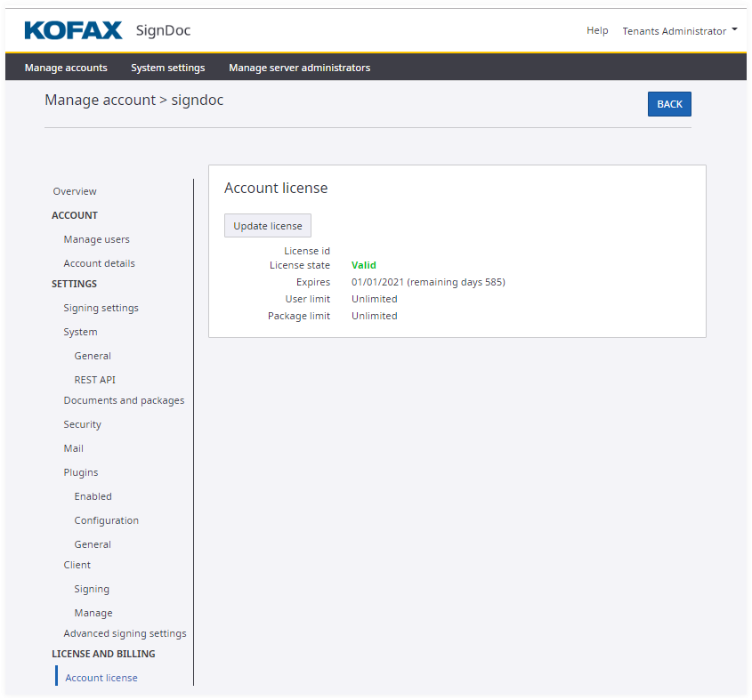Open Overview in the sidebar
Image resolution: width=752 pixels, height=700 pixels.
click(x=75, y=191)
